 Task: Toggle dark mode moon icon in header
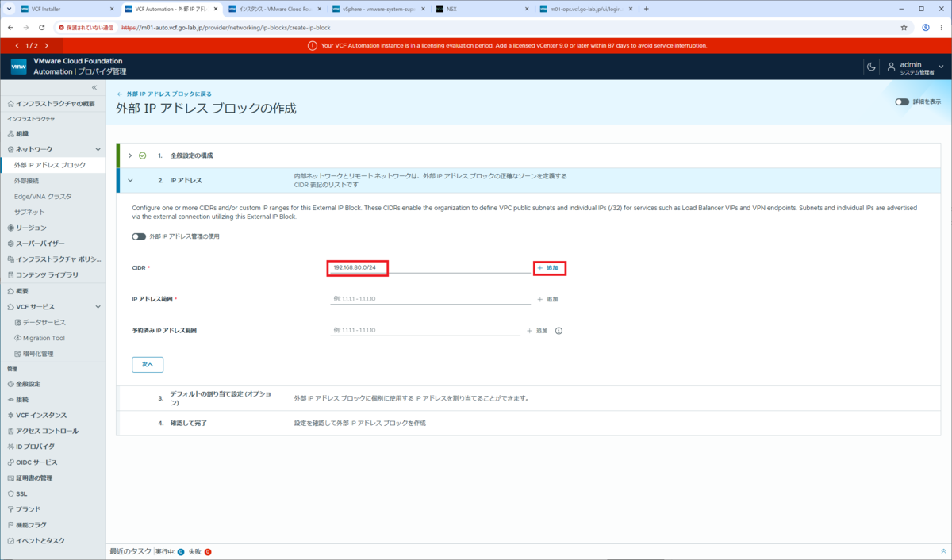tap(871, 67)
